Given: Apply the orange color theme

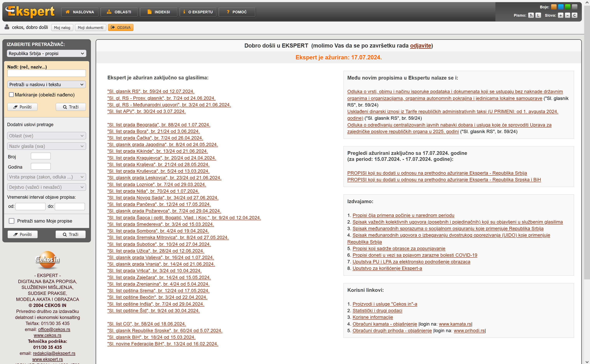Looking at the screenshot, I should pyautogui.click(x=554, y=7).
